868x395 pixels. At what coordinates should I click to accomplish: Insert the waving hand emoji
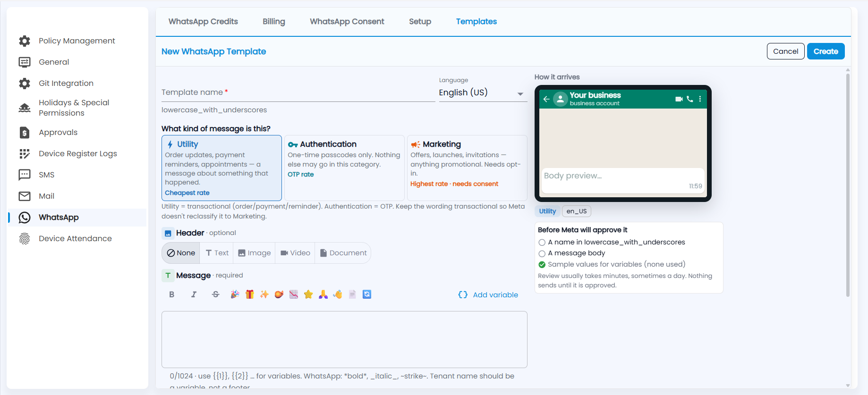click(x=338, y=294)
